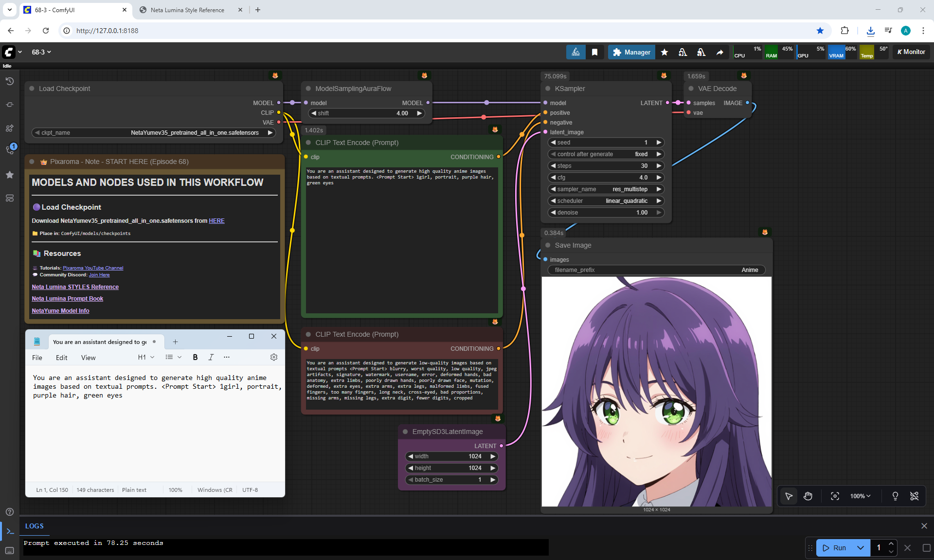
Task: Open the queue history sidebar icon
Action: (x=9, y=81)
